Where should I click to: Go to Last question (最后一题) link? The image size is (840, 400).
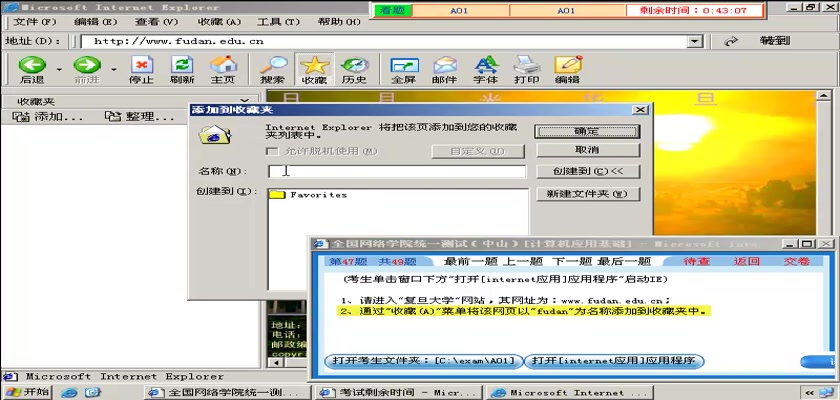coord(624,261)
